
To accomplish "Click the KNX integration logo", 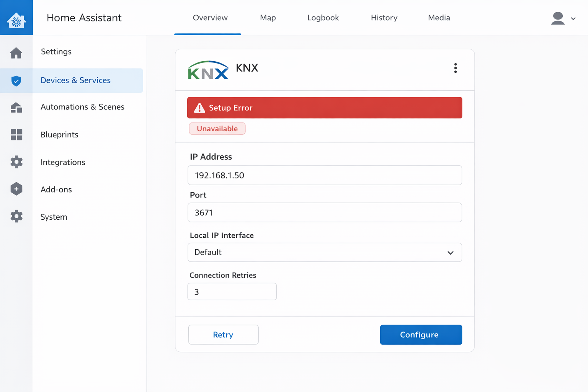I will [208, 70].
